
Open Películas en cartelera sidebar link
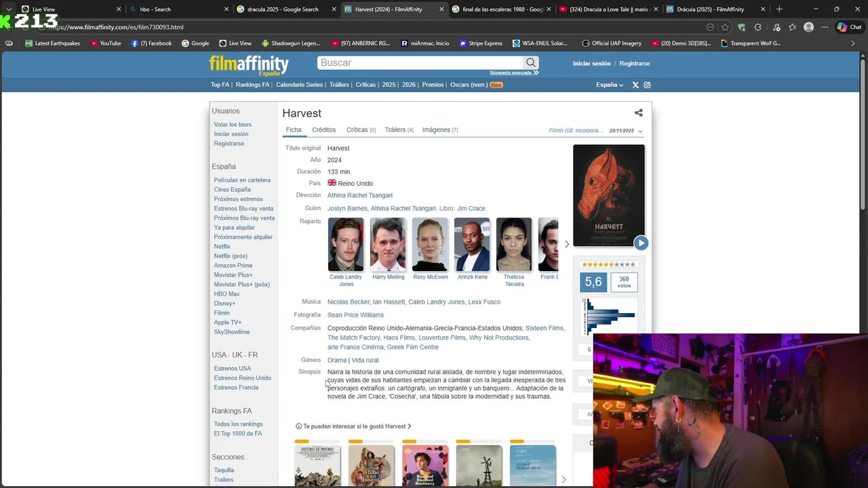point(242,180)
